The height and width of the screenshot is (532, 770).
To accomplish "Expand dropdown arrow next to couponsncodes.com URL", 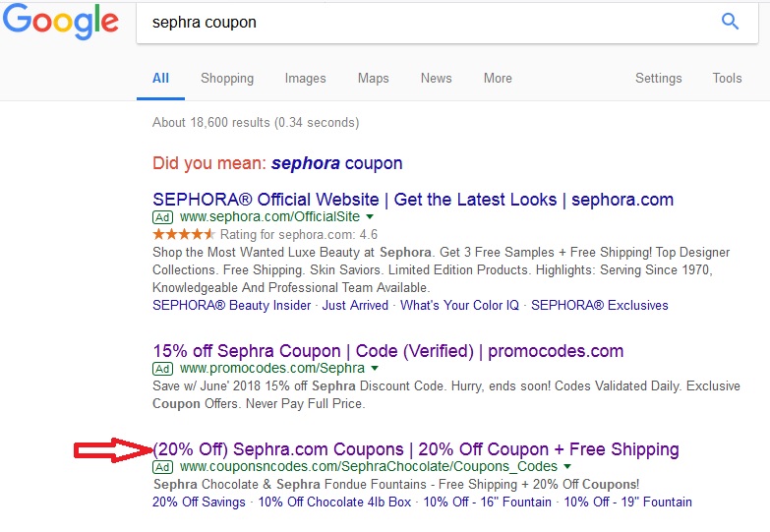I will pyautogui.click(x=567, y=466).
